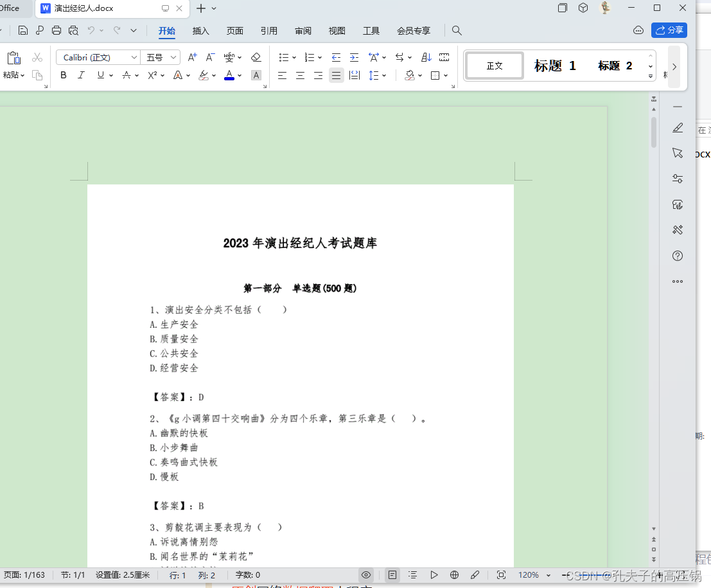Toggle the character shading (A) highlight
The height and width of the screenshot is (588, 711).
[256, 75]
